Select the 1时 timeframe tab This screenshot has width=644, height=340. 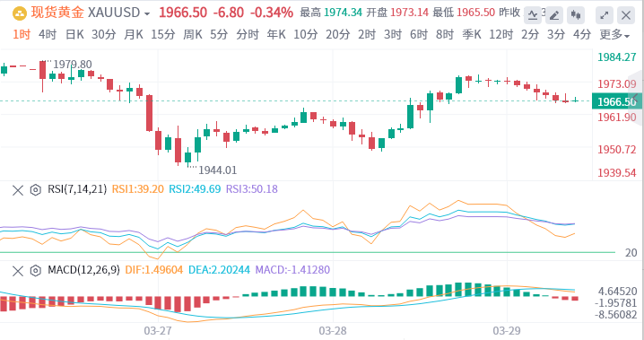point(22,35)
